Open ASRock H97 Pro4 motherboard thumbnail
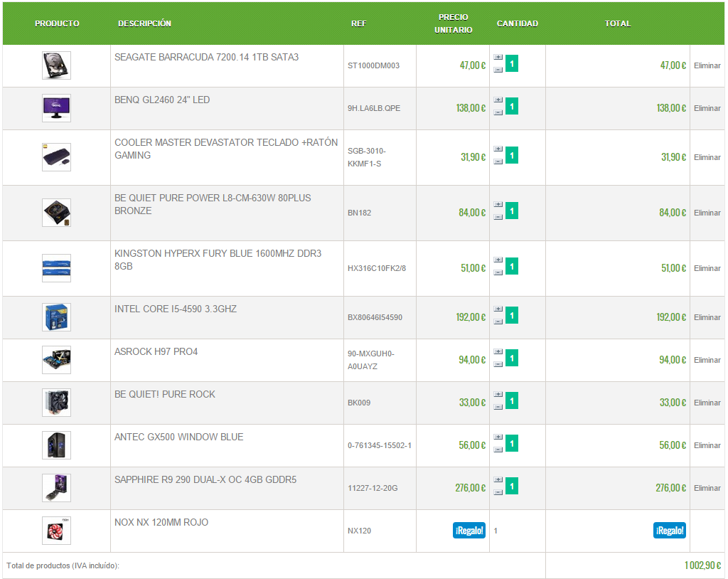The width and height of the screenshot is (728, 579). (56, 360)
